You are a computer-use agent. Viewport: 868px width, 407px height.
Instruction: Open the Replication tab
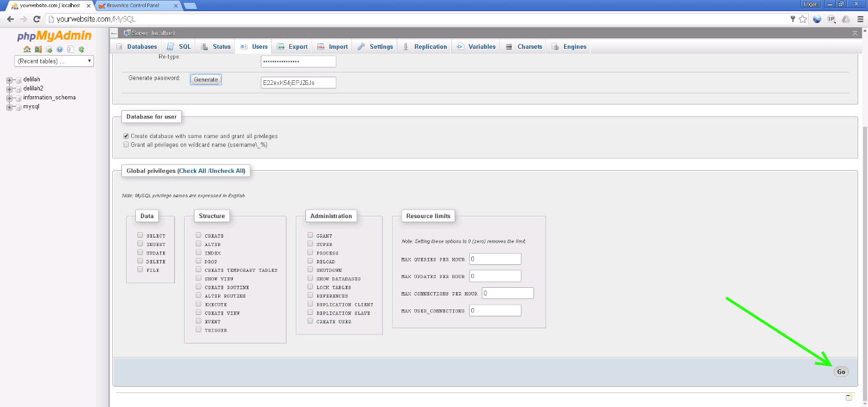424,47
